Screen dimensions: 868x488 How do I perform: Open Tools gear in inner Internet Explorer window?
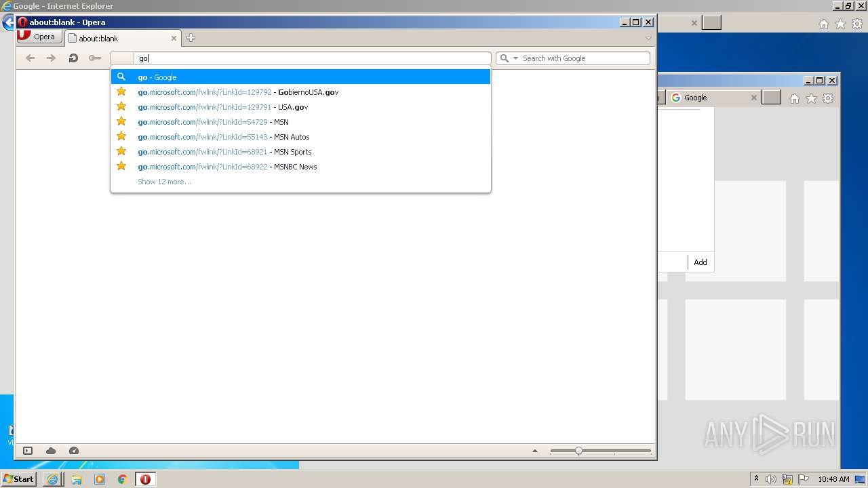pos(827,99)
